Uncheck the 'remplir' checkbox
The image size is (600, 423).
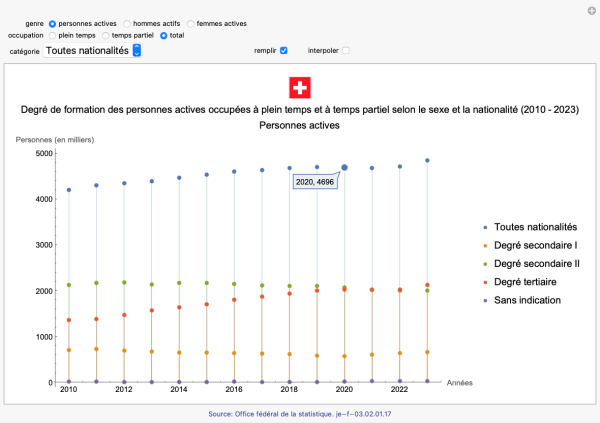[284, 50]
